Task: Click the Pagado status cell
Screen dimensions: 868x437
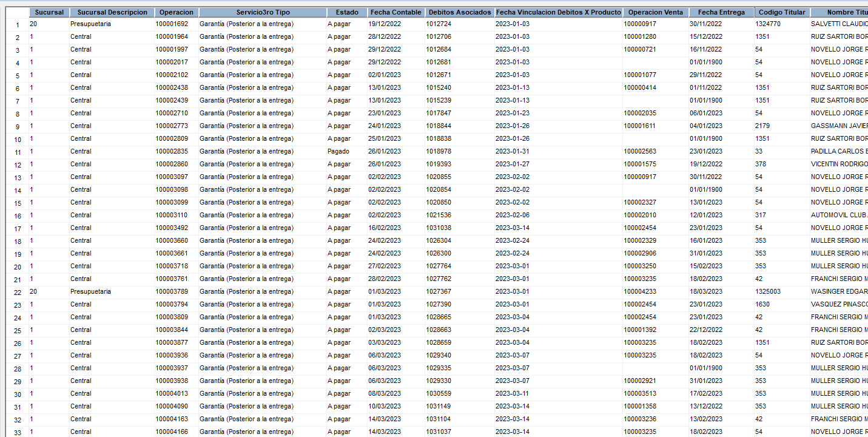Action: [x=338, y=152]
